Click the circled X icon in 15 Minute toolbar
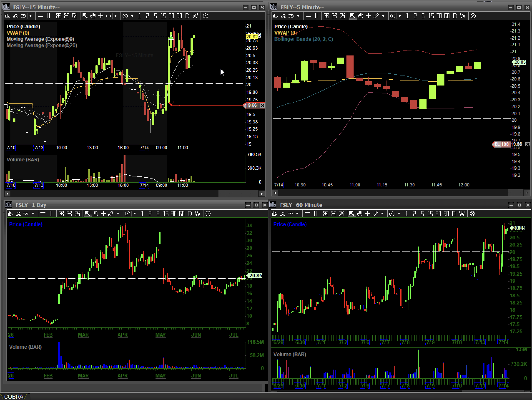This screenshot has height=400, width=532. coord(205,16)
